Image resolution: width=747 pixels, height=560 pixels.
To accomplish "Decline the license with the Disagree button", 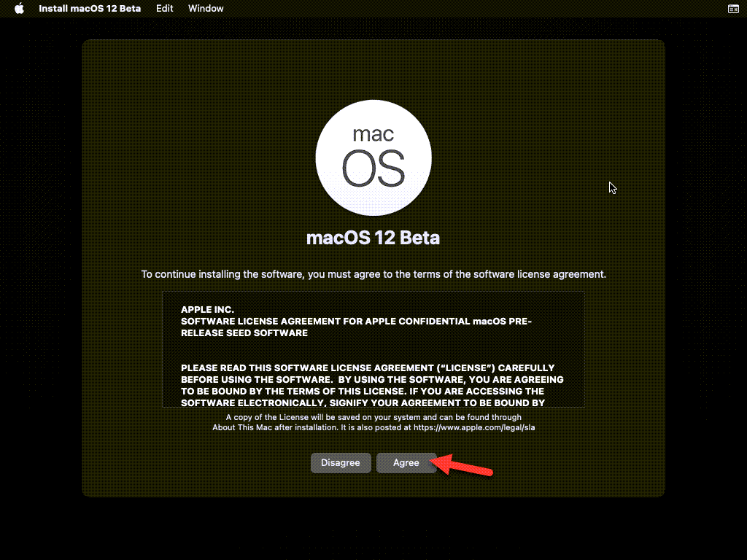I will [341, 463].
